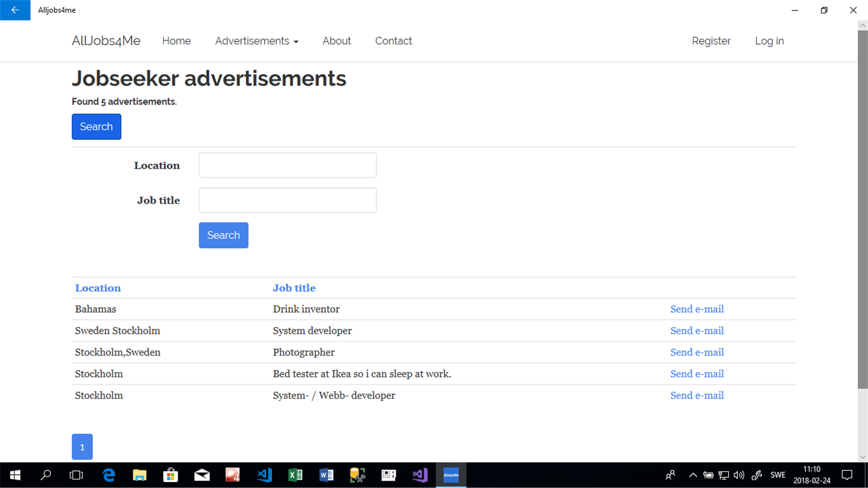This screenshot has height=488, width=868.
Task: Click the page vertical scrollbar thumb
Action: (863, 209)
